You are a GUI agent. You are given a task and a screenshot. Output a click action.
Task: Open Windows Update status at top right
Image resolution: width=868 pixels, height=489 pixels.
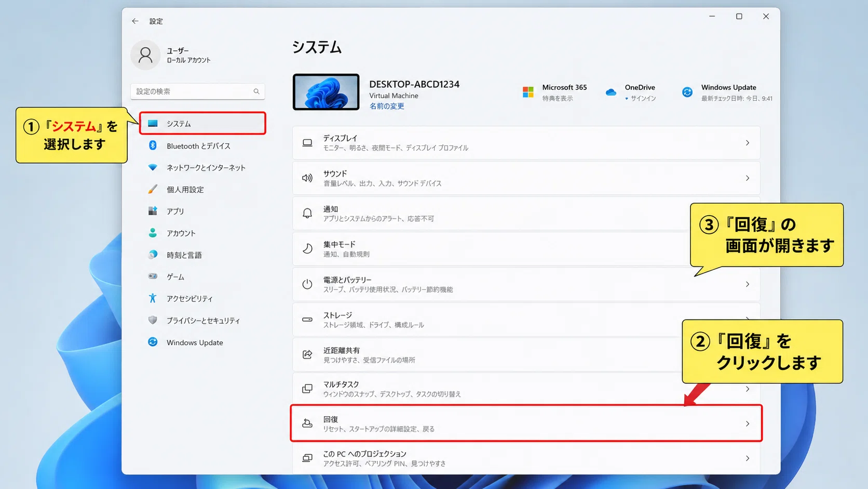[x=727, y=92]
